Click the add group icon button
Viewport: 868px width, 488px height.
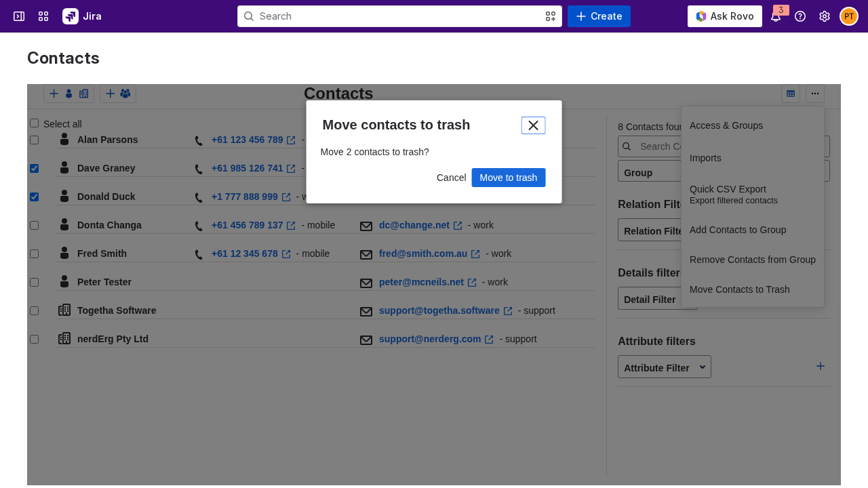pos(118,94)
